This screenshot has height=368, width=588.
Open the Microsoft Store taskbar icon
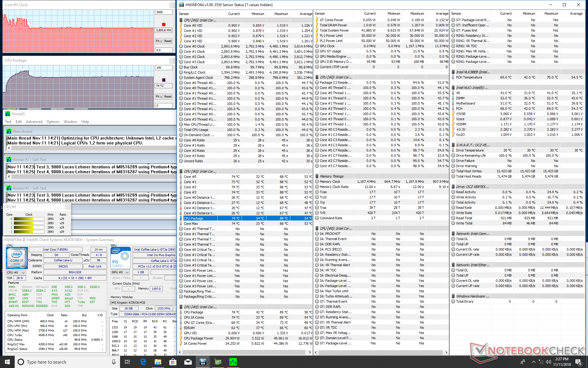point(173,362)
